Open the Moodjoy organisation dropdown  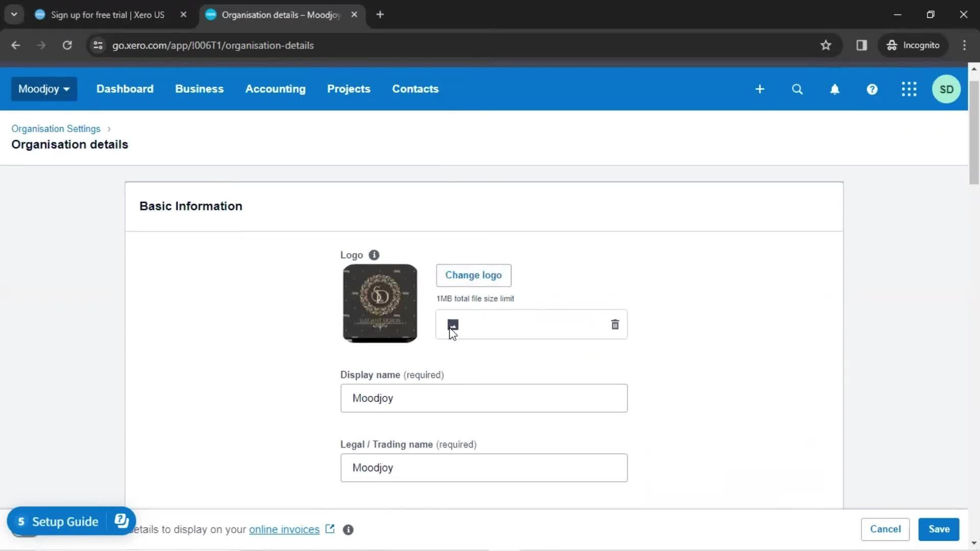click(x=44, y=89)
